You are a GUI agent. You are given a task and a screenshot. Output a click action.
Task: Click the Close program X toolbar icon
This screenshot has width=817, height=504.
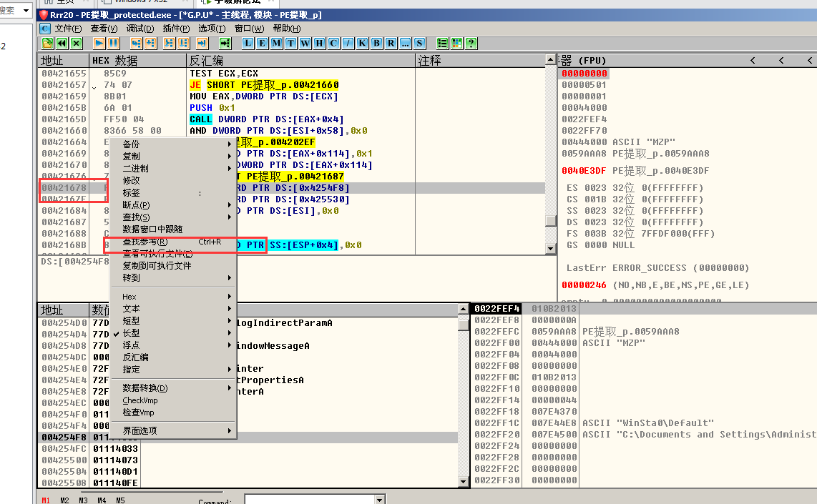click(x=76, y=43)
